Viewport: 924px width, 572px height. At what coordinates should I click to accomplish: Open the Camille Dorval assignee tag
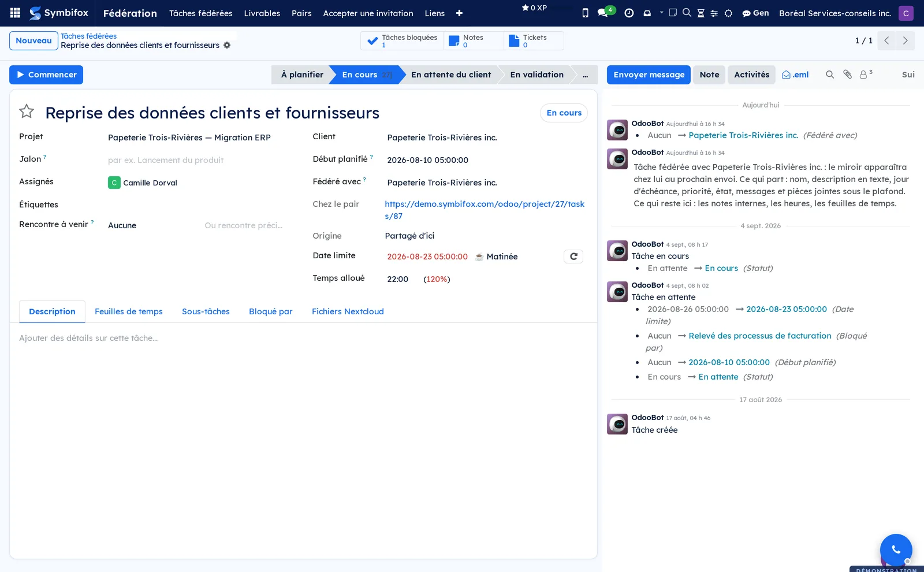click(143, 183)
